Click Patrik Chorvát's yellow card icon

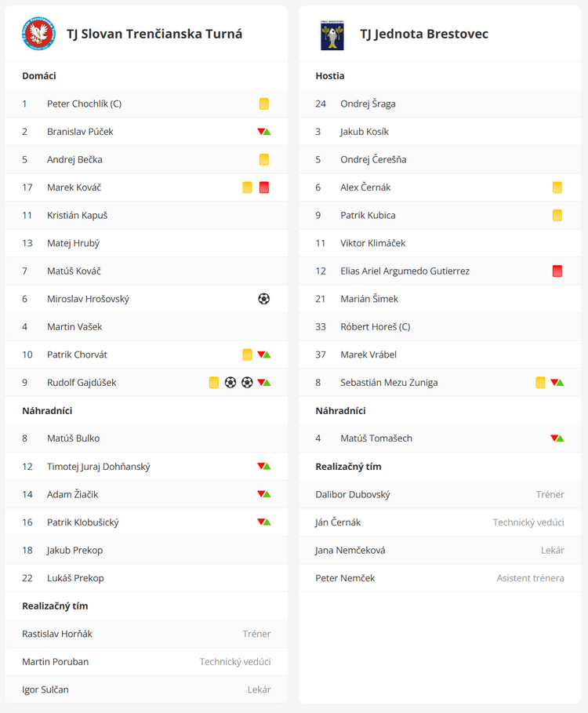point(247,355)
